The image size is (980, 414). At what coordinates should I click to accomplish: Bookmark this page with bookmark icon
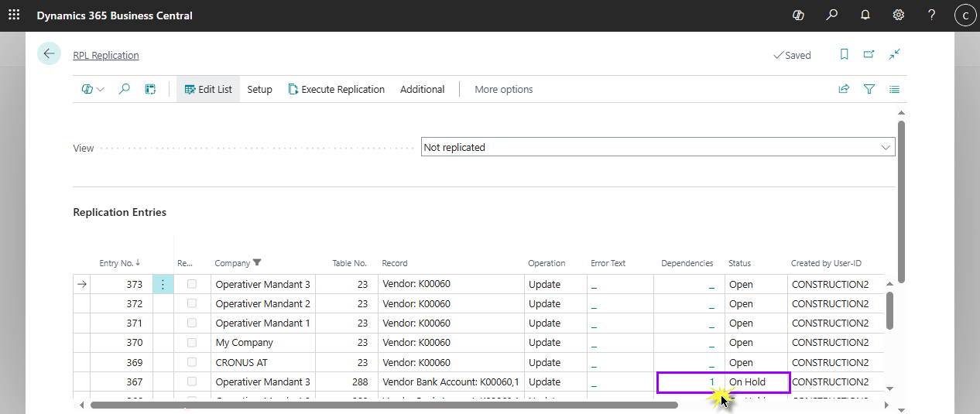[844, 54]
